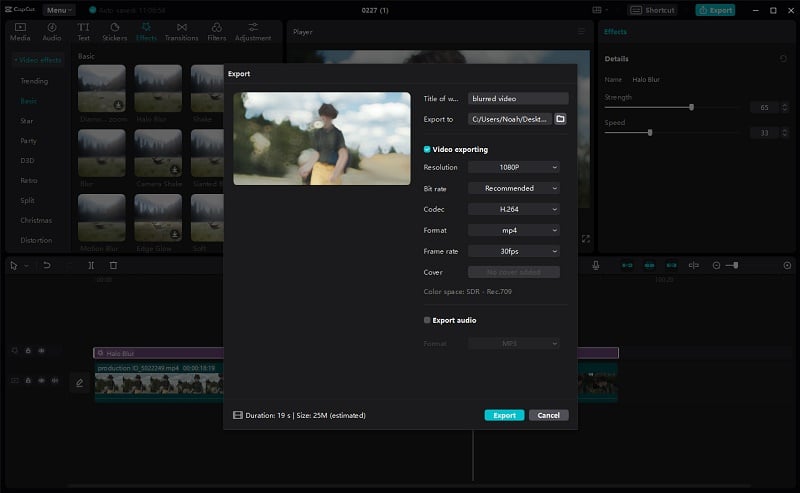
Task: Mute the main video track audio
Action: (55, 381)
